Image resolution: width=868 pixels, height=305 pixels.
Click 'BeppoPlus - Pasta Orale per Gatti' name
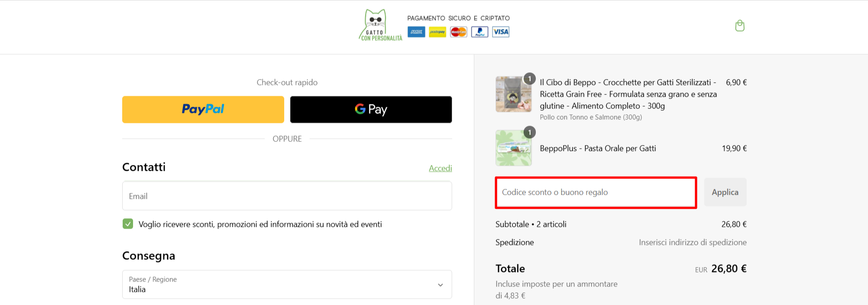[x=598, y=148]
